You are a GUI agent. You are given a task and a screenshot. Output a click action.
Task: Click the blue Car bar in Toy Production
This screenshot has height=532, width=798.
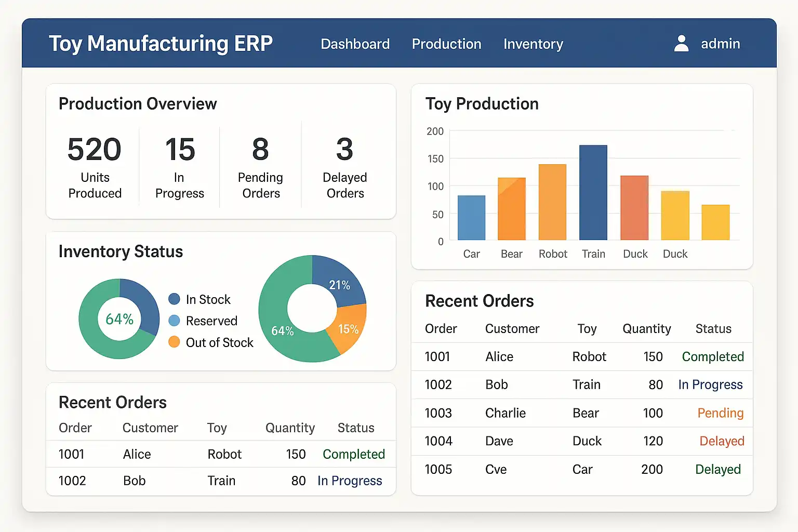[x=471, y=218]
